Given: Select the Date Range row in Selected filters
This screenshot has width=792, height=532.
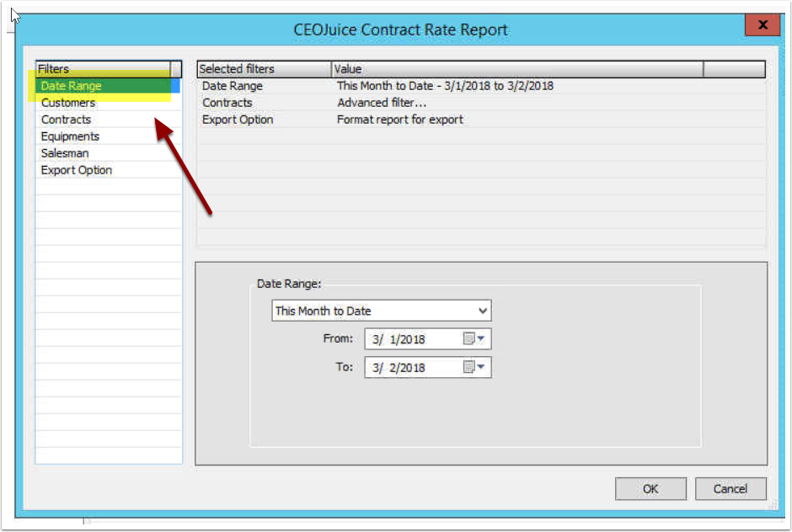Looking at the screenshot, I should [x=481, y=86].
